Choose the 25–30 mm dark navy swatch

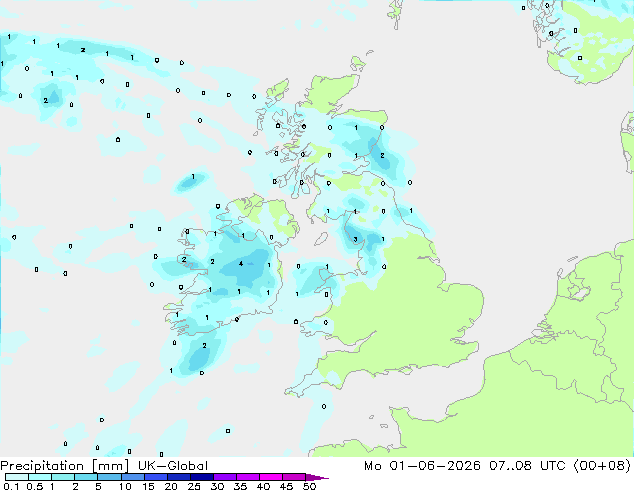pyautogui.click(x=201, y=477)
